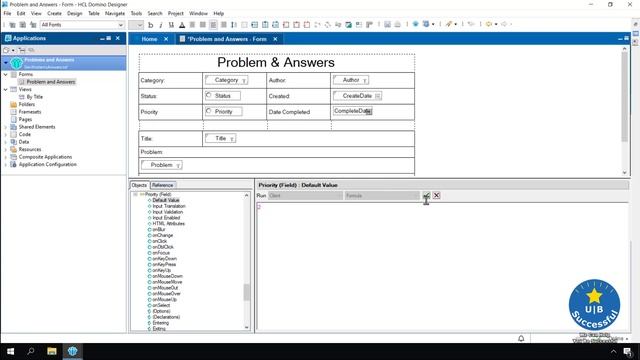Click the CompleteDate field date picker icon
Viewport: 640px width, 360px height.
(369, 111)
